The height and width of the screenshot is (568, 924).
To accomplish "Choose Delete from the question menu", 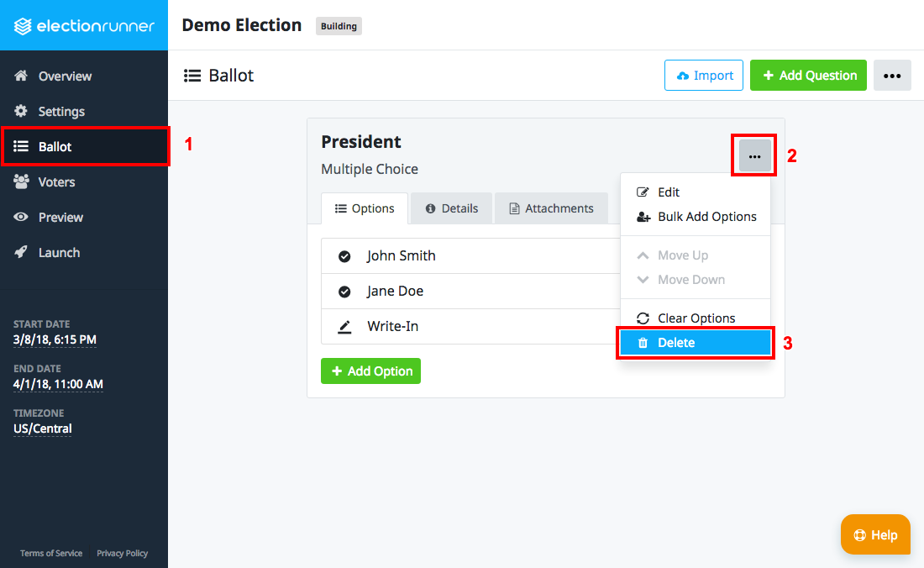I will (x=696, y=342).
